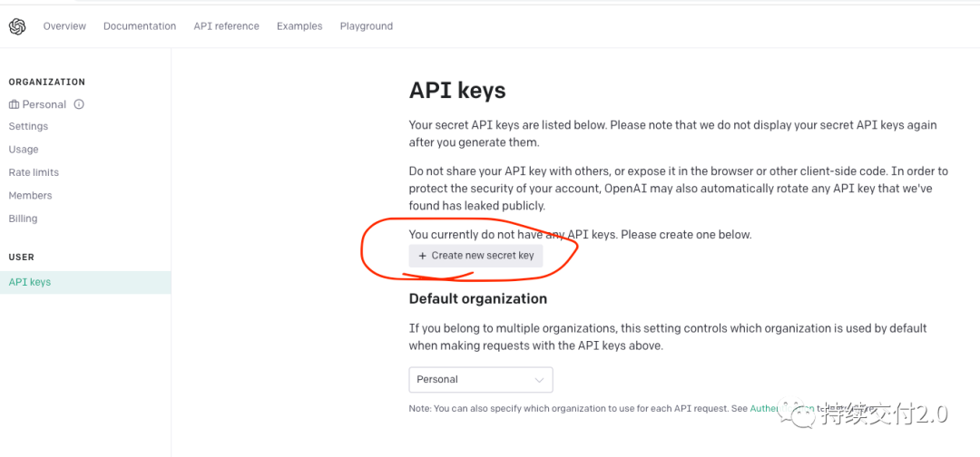Click the OpenAI logo icon
This screenshot has height=457, width=980.
click(17, 26)
